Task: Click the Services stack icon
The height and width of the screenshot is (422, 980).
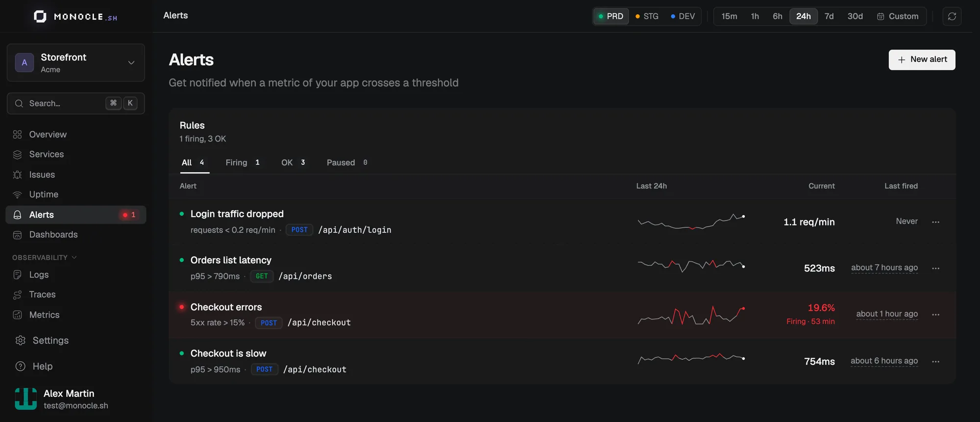Action: 18,154
